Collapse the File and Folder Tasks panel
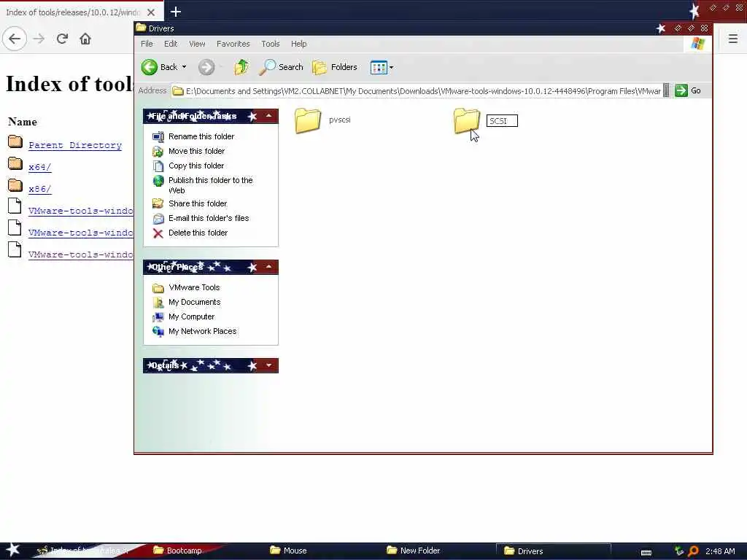The height and width of the screenshot is (560, 747). (x=268, y=116)
